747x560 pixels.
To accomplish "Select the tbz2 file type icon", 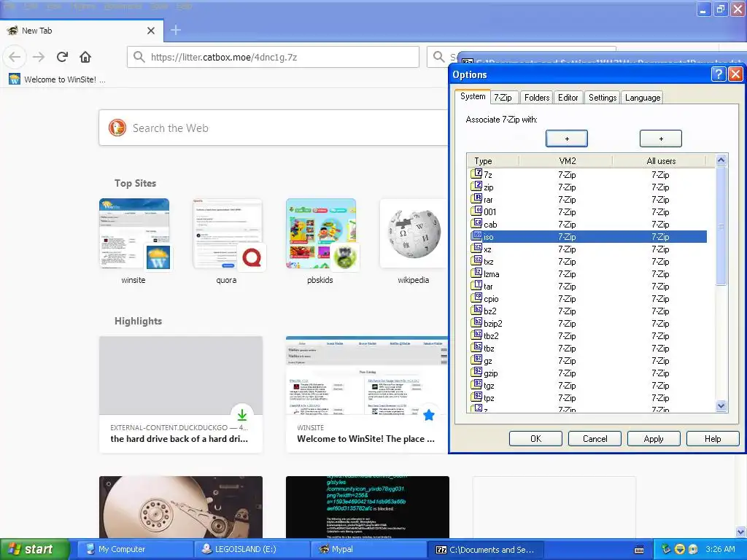I will click(x=476, y=335).
